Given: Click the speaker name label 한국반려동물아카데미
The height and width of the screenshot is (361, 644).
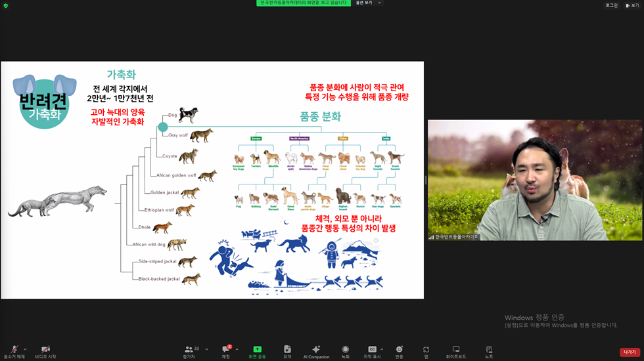Looking at the screenshot, I should [x=457, y=237].
